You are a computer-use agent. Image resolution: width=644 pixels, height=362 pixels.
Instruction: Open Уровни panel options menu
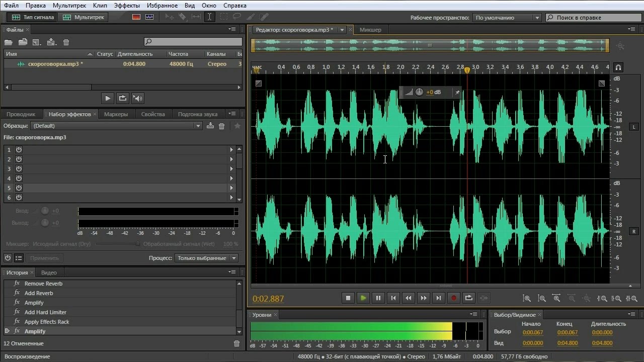click(473, 315)
